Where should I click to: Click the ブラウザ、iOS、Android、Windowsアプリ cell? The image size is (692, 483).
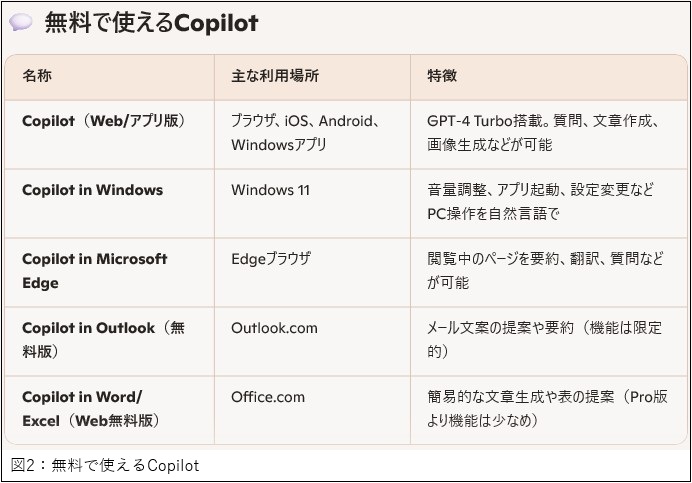click(303, 133)
